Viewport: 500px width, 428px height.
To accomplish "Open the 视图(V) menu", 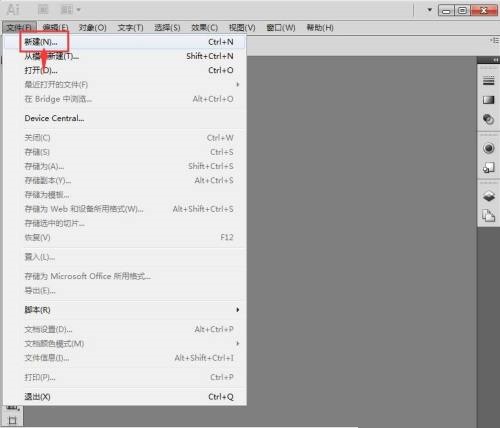I will [242, 27].
